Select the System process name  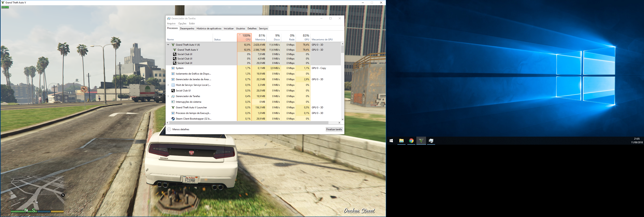click(x=180, y=68)
